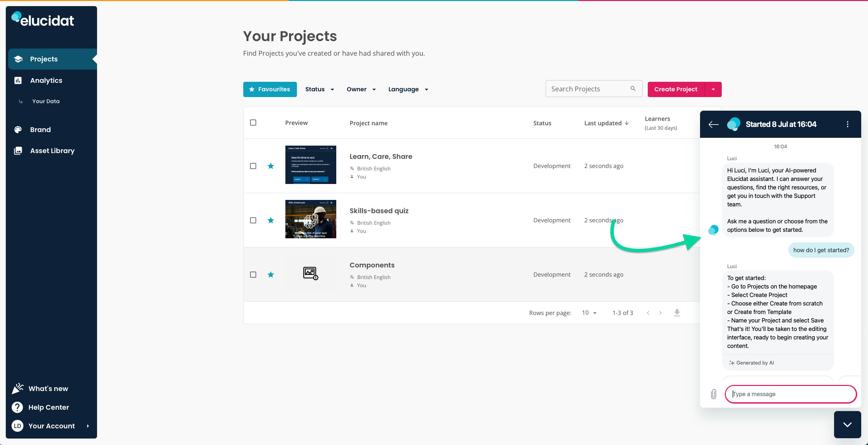868x445 pixels.
Task: Open the Asset Library
Action: coord(52,150)
